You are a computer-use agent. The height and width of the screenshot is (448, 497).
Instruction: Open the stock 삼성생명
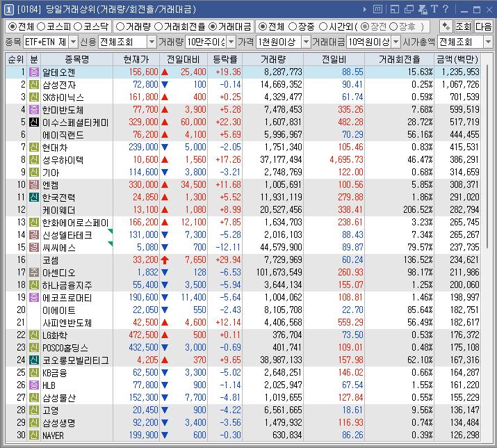point(59,423)
